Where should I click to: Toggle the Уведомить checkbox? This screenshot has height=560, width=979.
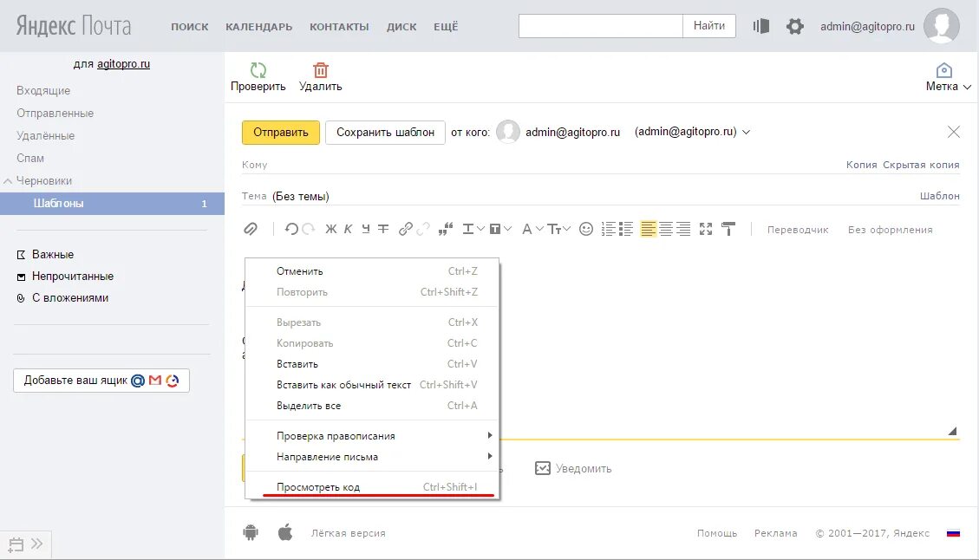click(x=543, y=468)
